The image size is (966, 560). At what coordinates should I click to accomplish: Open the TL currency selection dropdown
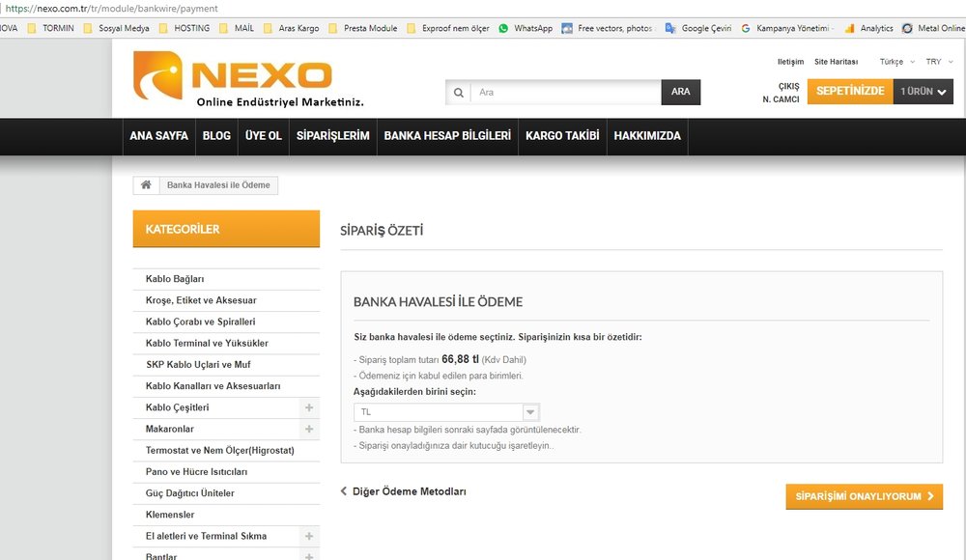tap(446, 412)
